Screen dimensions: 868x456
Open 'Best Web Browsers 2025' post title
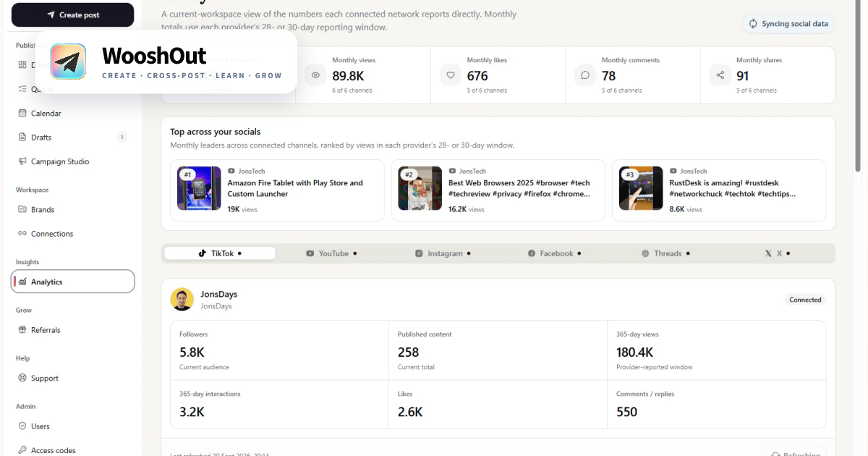(519, 188)
